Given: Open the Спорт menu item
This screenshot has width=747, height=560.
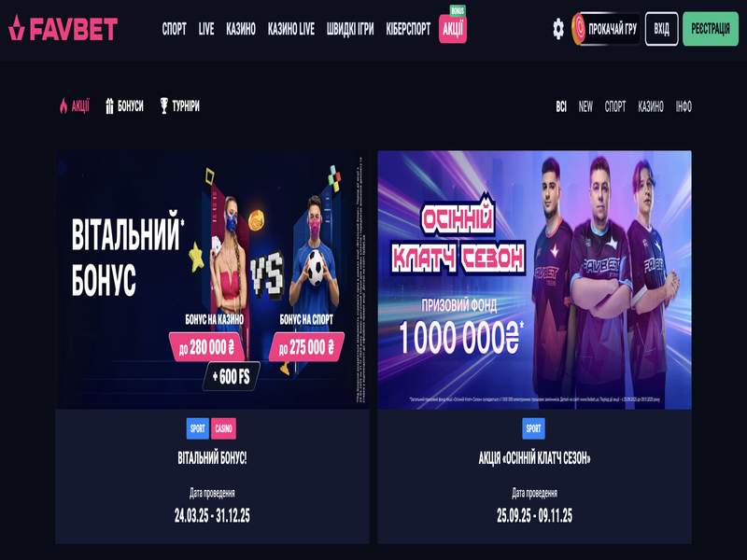Looking at the screenshot, I should pyautogui.click(x=175, y=29).
